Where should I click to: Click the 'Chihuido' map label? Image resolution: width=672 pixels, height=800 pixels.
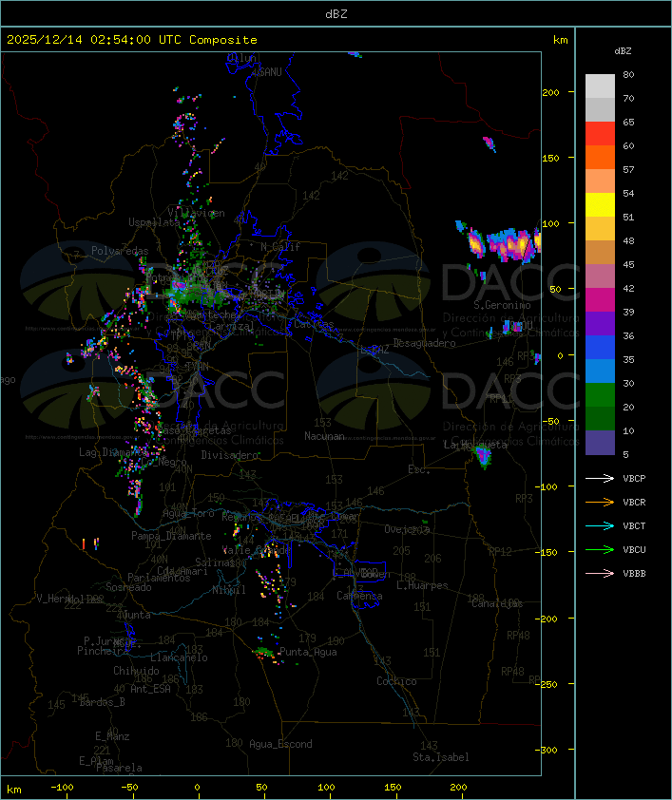pyautogui.click(x=136, y=671)
